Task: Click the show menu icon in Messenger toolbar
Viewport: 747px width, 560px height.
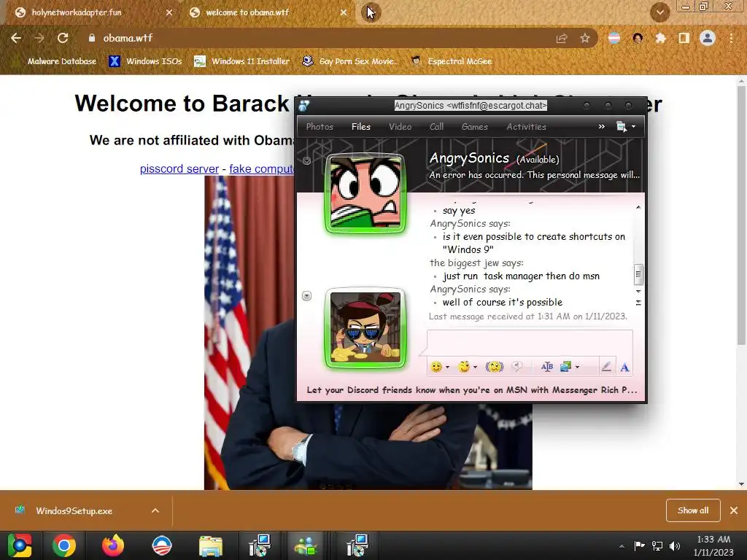Action: coord(622,127)
